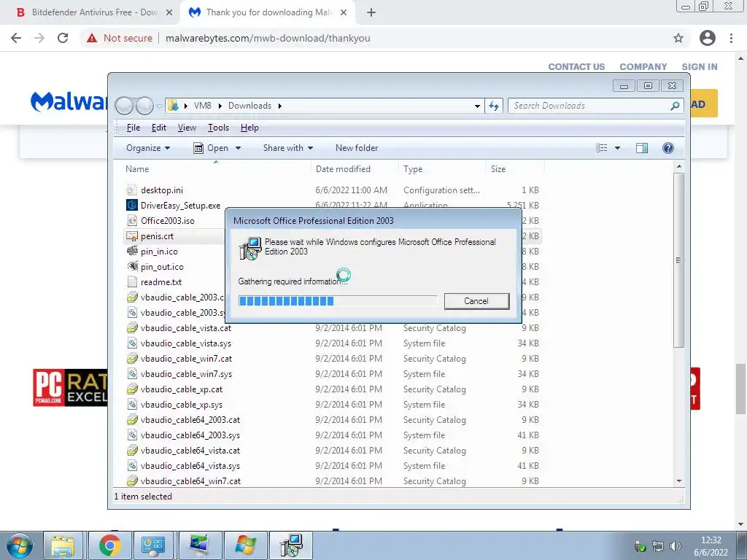Click the New folder button
The width and height of the screenshot is (747, 560).
click(x=357, y=148)
